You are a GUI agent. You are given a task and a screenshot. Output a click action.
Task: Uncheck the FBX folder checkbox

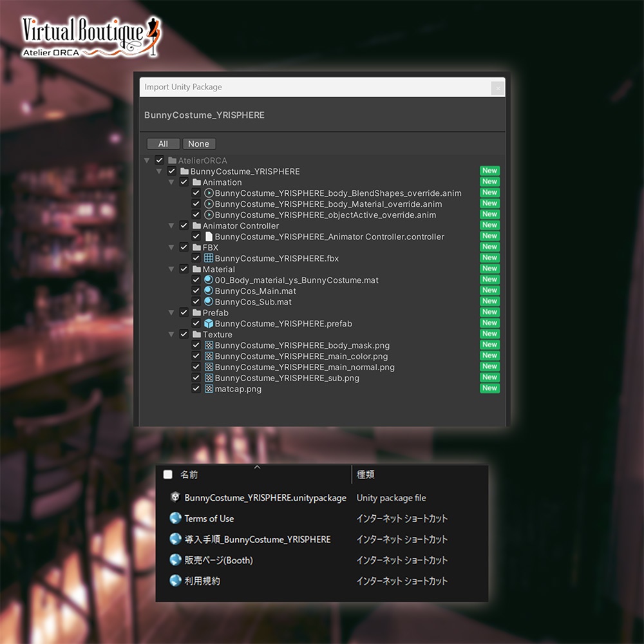pyautogui.click(x=184, y=247)
